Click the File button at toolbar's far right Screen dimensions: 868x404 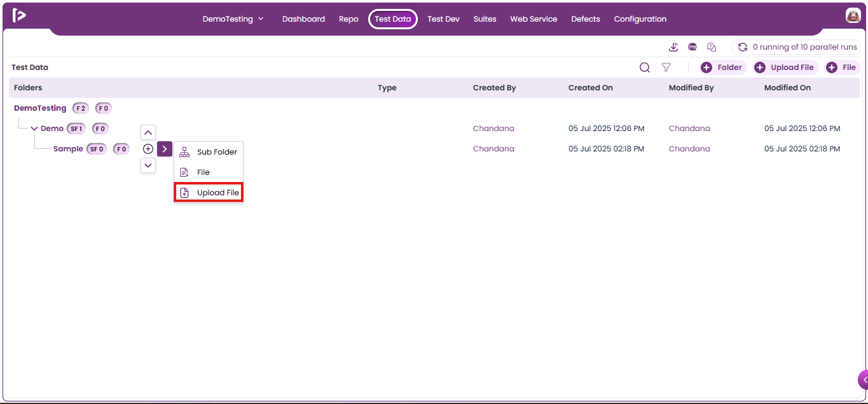click(843, 67)
